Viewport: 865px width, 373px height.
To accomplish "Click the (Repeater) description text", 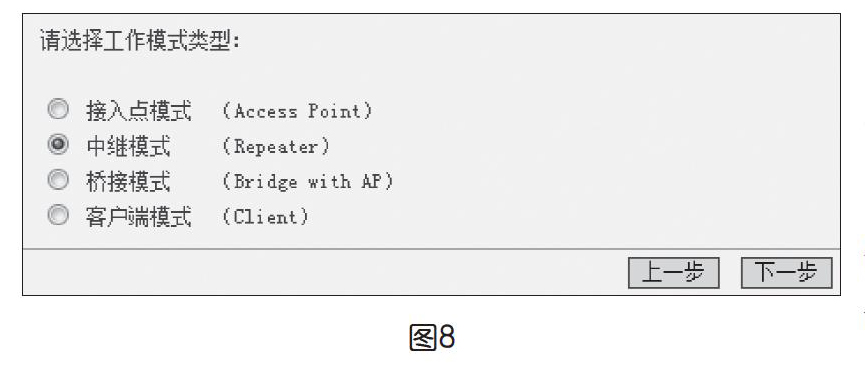I will [x=275, y=146].
